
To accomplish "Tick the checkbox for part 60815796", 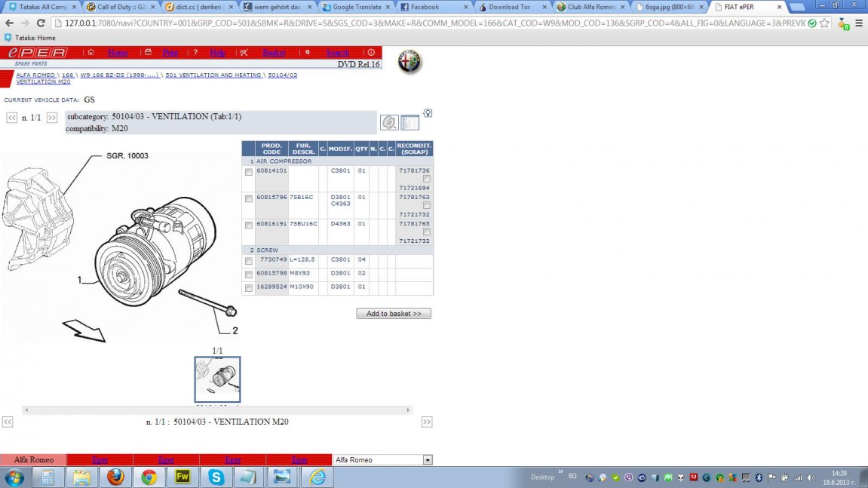I will tap(249, 199).
